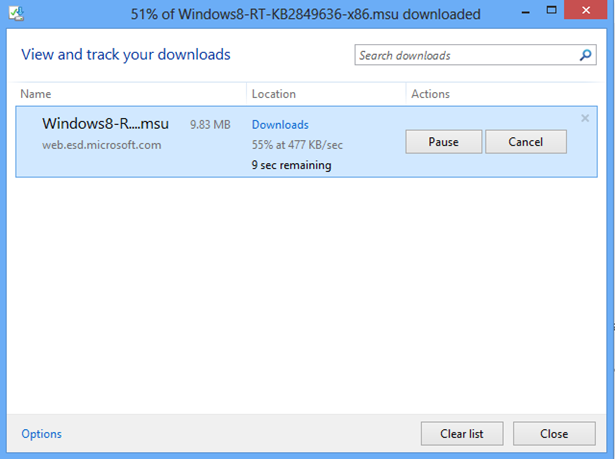The width and height of the screenshot is (615, 459).
Task: Maximize the View Downloads window
Action: pyautogui.click(x=551, y=10)
